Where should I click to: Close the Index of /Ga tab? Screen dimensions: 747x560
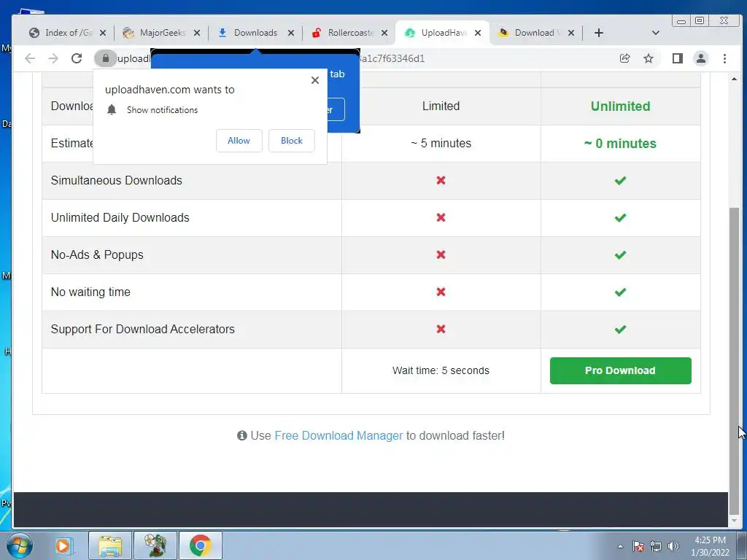103,33
